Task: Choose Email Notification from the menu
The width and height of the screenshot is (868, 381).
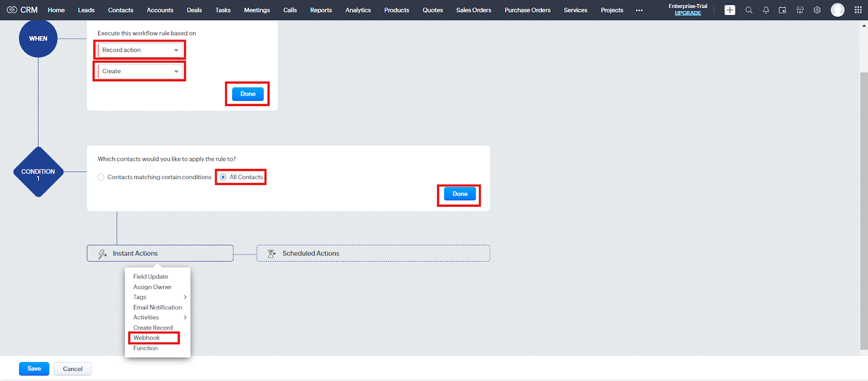Action: pyautogui.click(x=158, y=308)
